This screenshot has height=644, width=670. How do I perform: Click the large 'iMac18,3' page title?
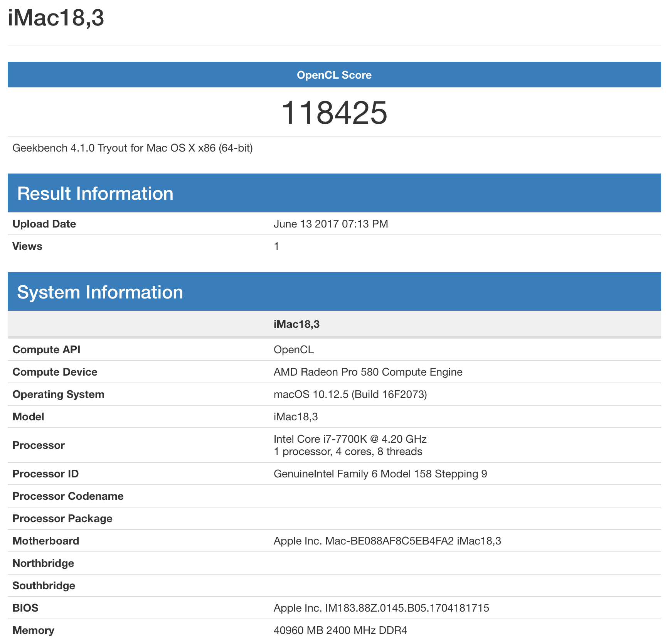56,18
